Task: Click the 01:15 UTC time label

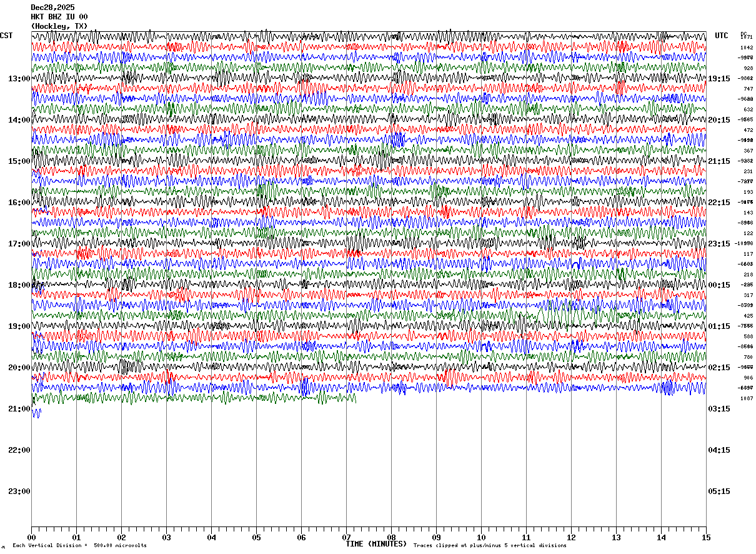Action: point(719,326)
